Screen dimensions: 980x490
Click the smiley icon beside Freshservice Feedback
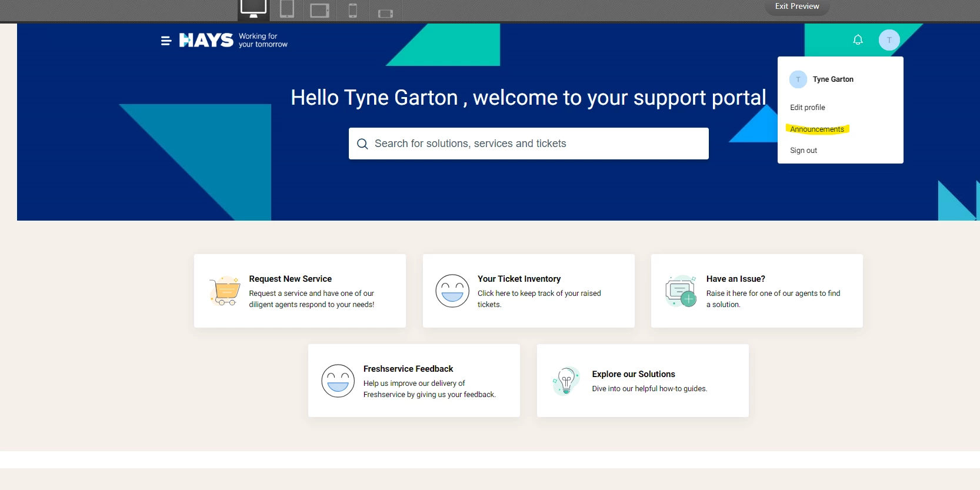coord(338,381)
